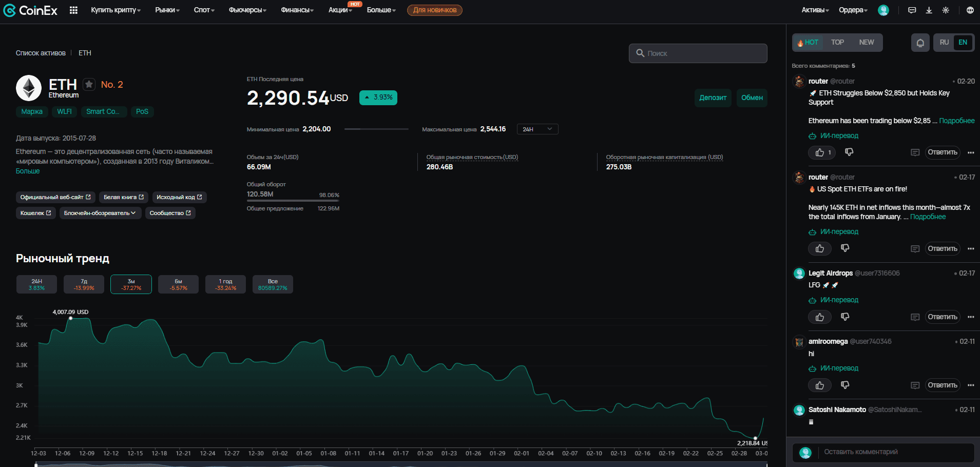Click the Обмен button
Image resolution: width=980 pixels, height=467 pixels.
[752, 98]
